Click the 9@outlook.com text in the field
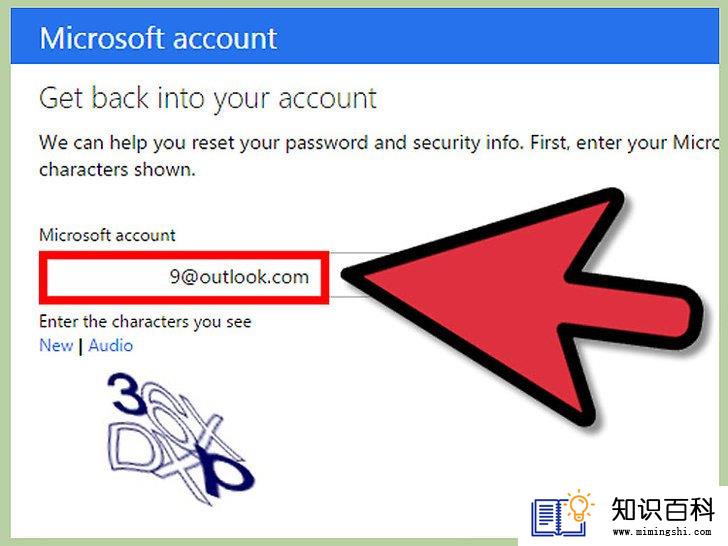 pyautogui.click(x=240, y=277)
